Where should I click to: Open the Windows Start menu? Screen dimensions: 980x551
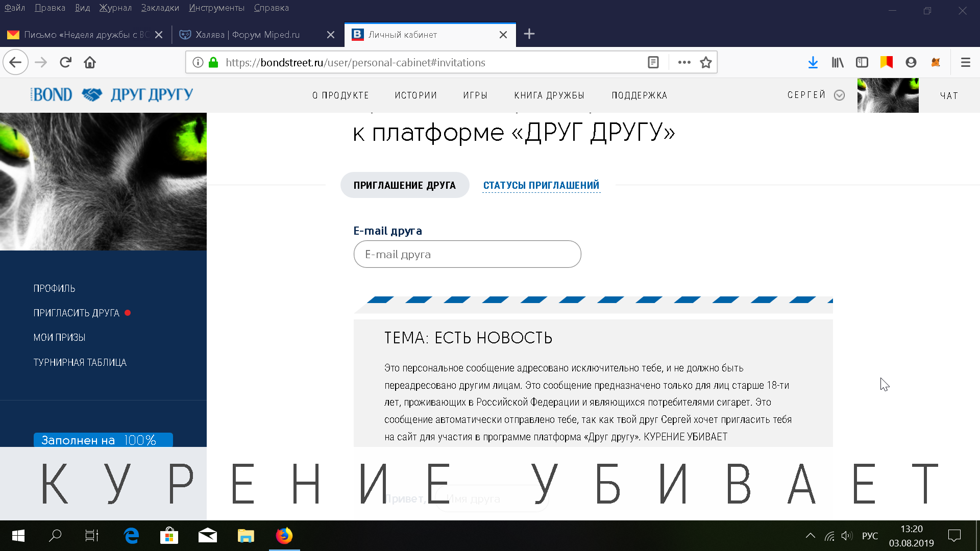click(18, 536)
